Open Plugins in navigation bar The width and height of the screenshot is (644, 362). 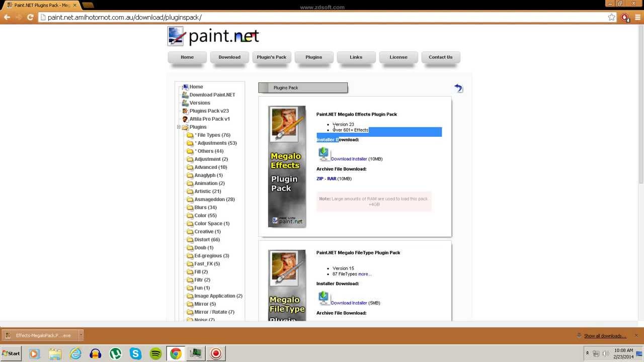coord(314,57)
